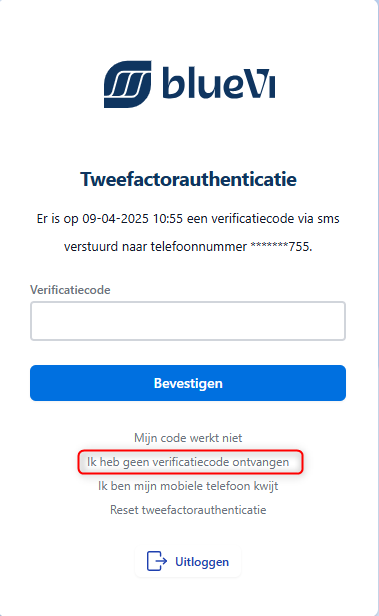The width and height of the screenshot is (379, 616).
Task: Choose 'Ik heb geen verificatiecode ontvangen'
Action: (188, 462)
